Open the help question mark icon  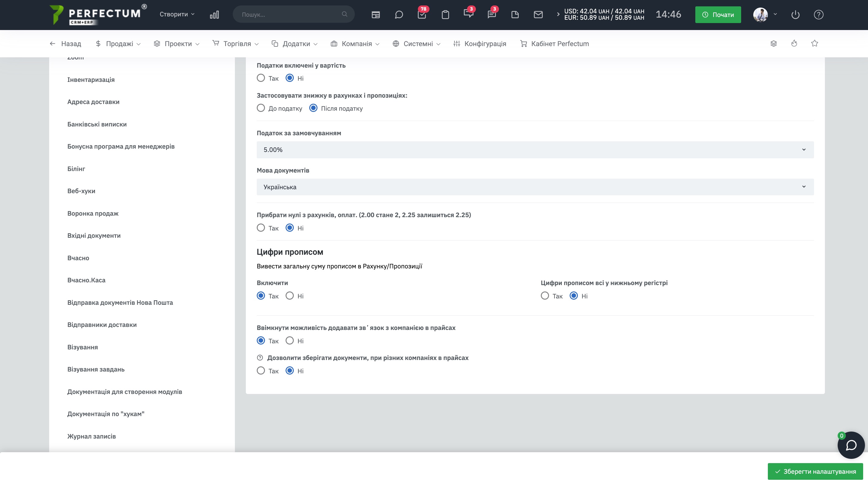[x=819, y=15]
